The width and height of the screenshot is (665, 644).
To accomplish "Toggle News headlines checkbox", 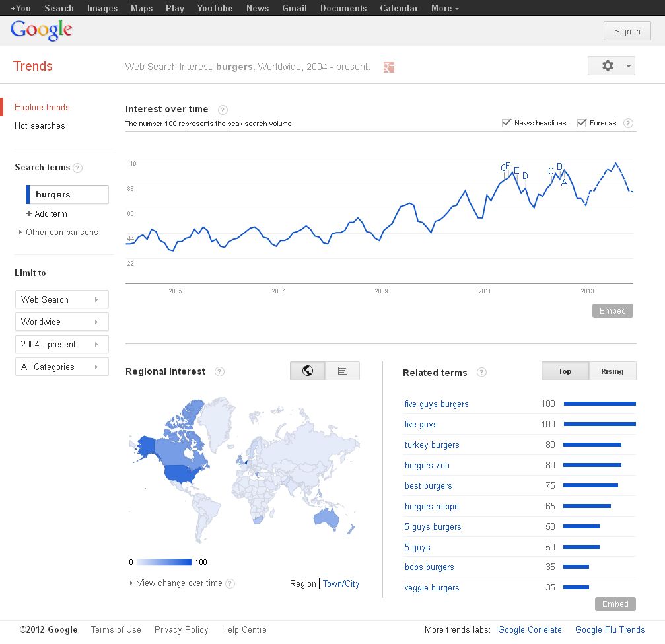I will point(506,123).
